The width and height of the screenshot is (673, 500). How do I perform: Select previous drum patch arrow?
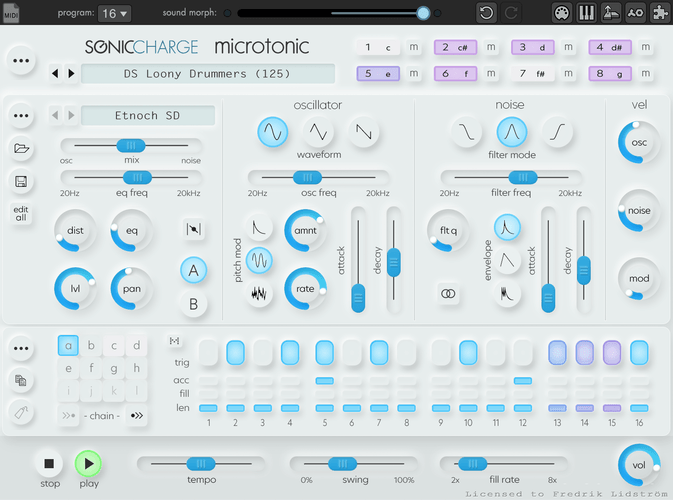55,115
